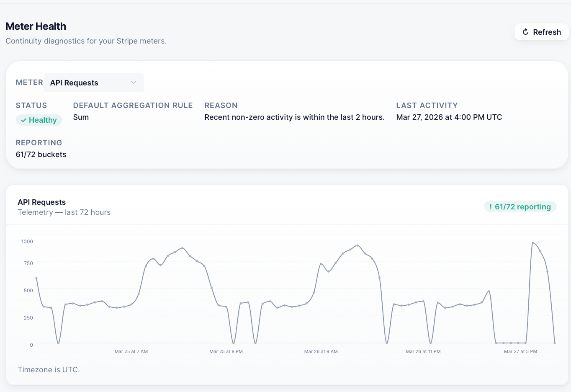
Task: Click the Sum aggregation value
Action: pyautogui.click(x=81, y=117)
